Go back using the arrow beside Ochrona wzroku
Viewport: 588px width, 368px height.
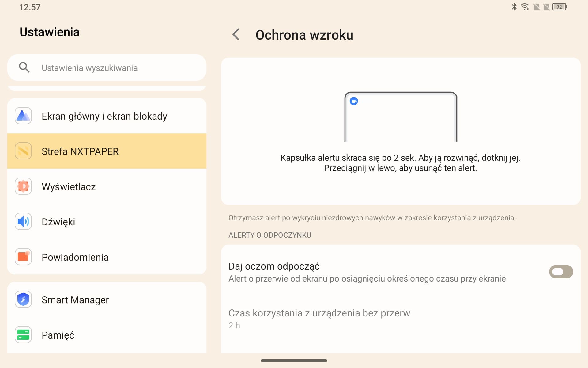[236, 34]
